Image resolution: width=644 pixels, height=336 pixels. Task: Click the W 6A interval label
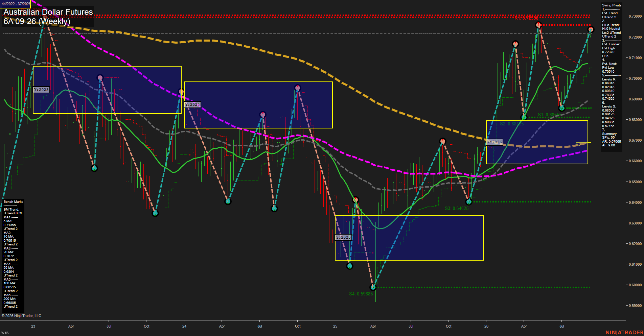click(5, 333)
